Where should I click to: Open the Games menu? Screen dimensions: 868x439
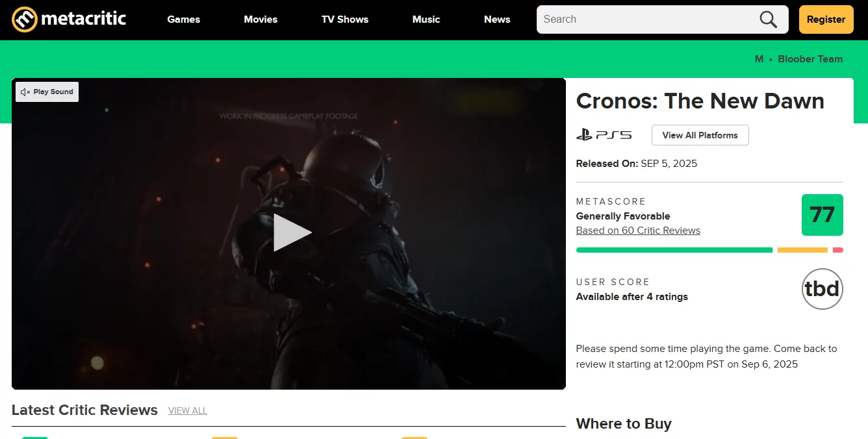[x=184, y=19]
